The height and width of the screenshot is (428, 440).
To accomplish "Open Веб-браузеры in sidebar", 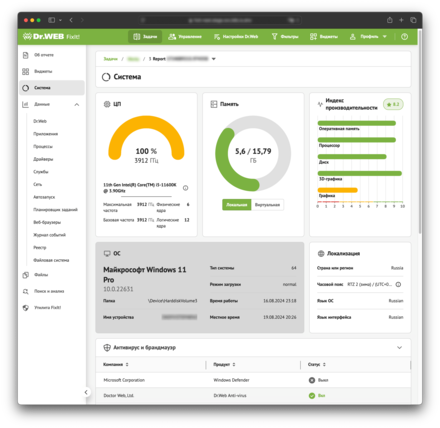I will [47, 222].
